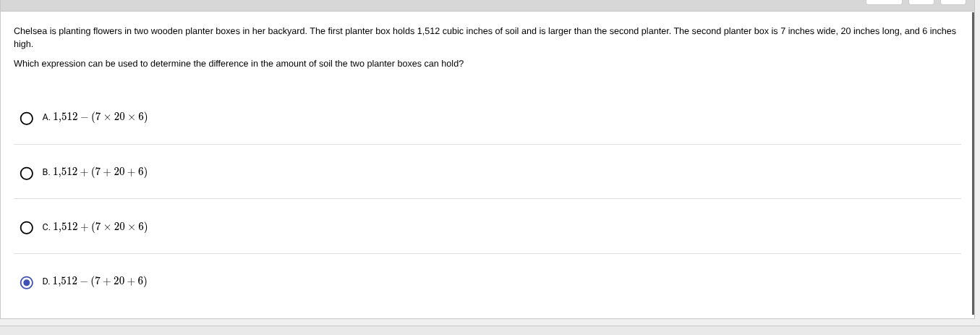Click the letter label "D."
The width and height of the screenshot is (980, 335).
(46, 282)
